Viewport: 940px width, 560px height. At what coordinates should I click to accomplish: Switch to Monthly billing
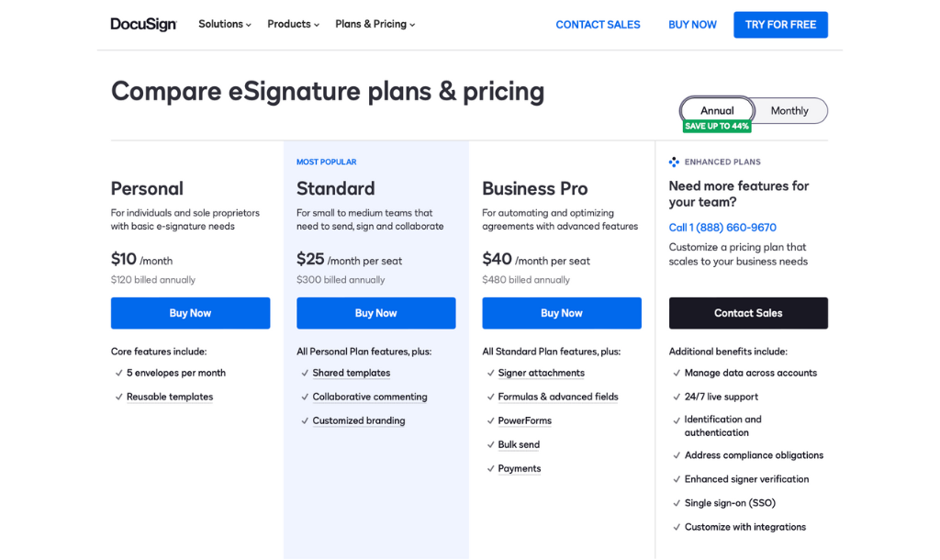pyautogui.click(x=789, y=111)
